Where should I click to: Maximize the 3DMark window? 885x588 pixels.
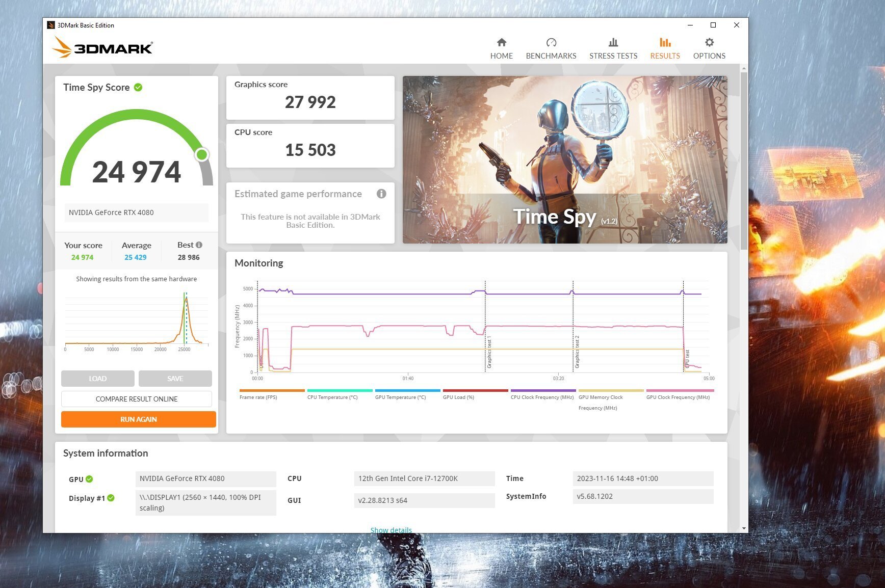click(x=713, y=25)
